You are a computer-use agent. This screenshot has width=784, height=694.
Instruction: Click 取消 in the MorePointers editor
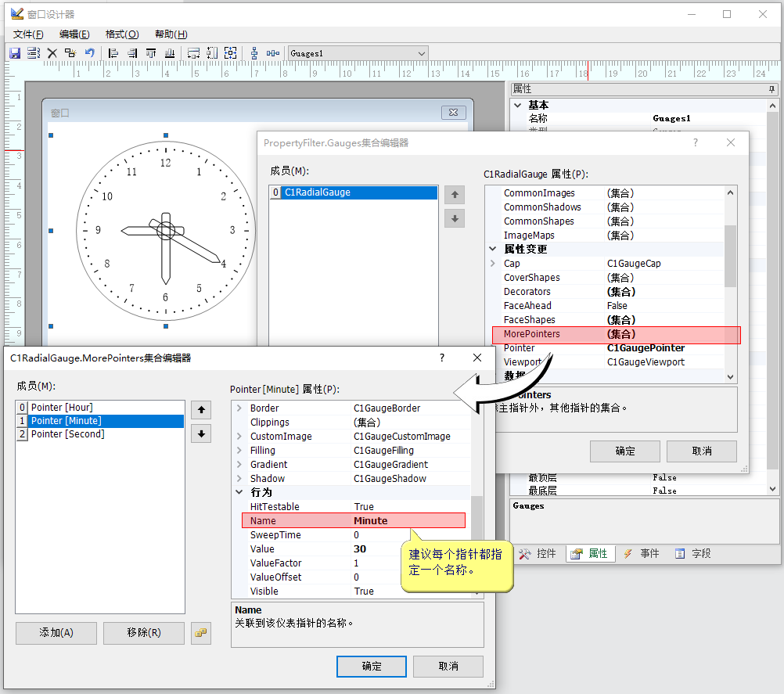click(x=448, y=666)
